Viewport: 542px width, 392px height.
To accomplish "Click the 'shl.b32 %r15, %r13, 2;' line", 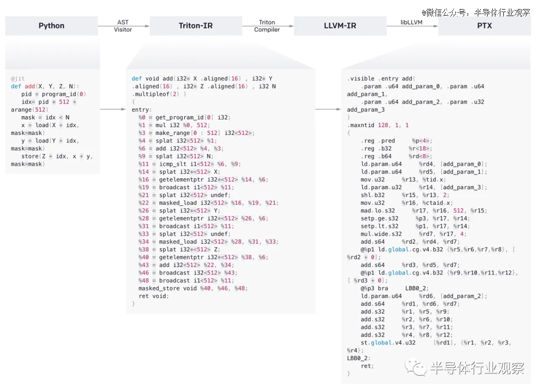I will tap(405, 195).
